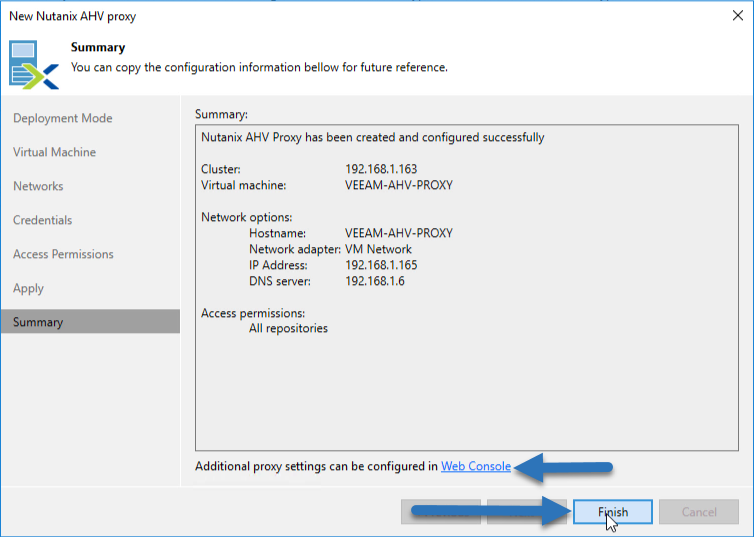Click the Cancel button
This screenshot has width=754, height=537.
click(699, 512)
